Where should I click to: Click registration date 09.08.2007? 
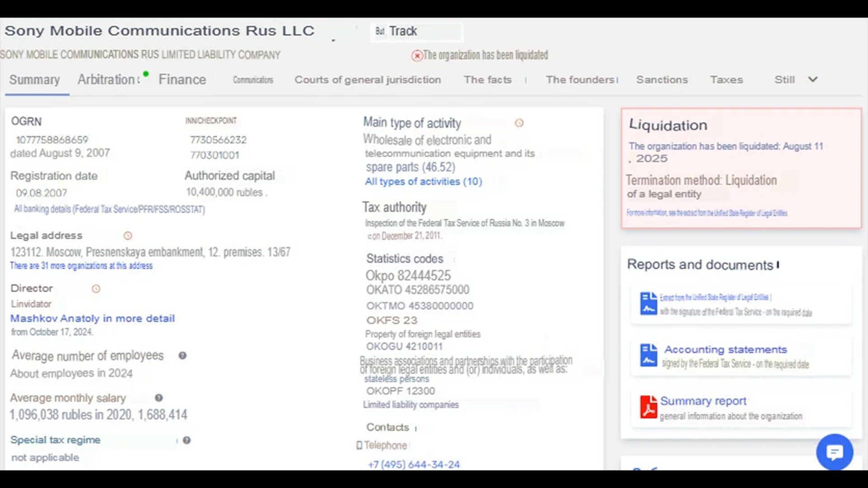(41, 193)
